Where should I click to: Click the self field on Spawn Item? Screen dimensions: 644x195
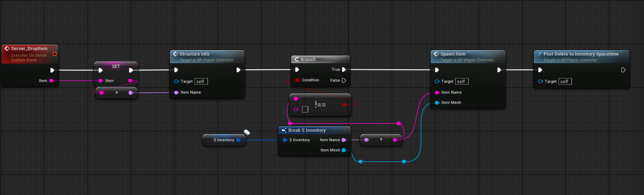click(462, 81)
